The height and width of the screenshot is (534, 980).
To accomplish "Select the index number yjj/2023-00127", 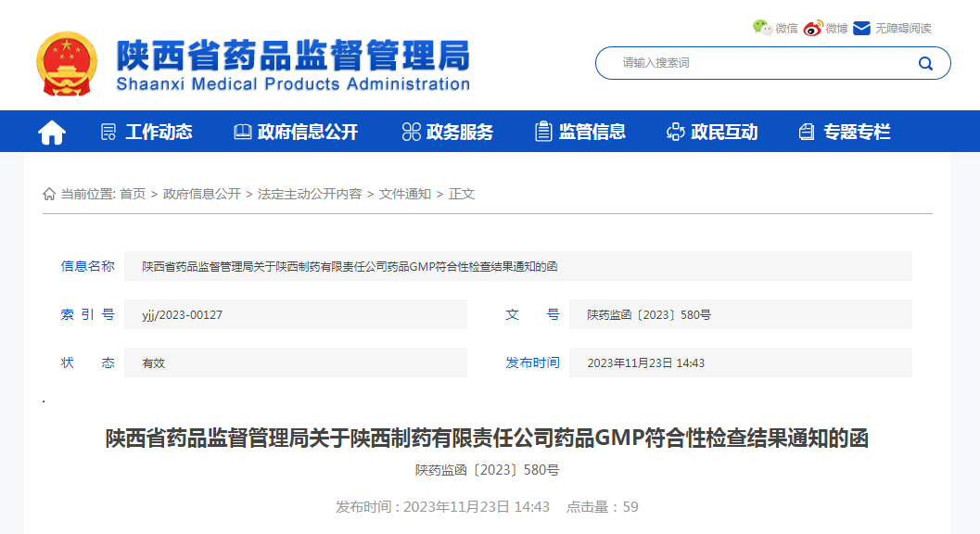I will [x=183, y=314].
